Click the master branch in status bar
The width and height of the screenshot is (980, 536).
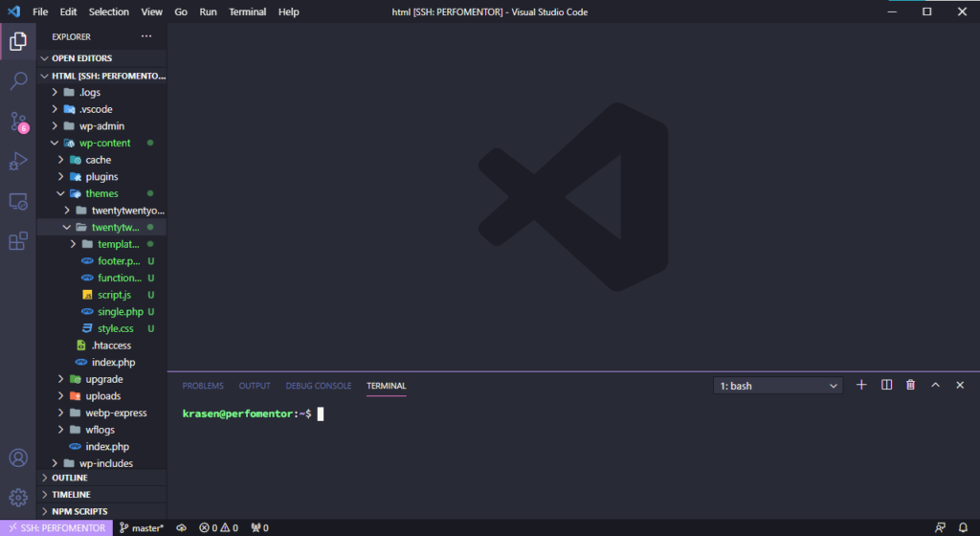(x=142, y=527)
